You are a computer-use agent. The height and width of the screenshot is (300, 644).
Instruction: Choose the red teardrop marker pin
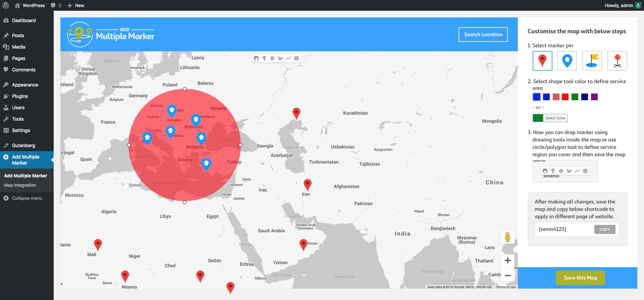(x=542, y=61)
